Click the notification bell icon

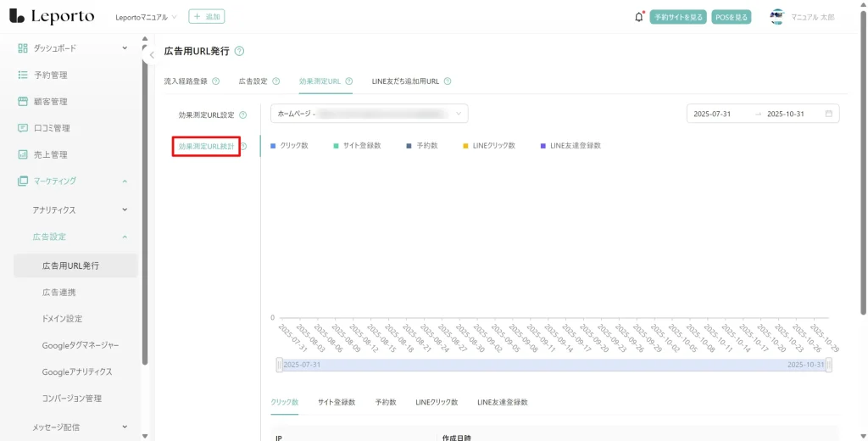pyautogui.click(x=639, y=17)
